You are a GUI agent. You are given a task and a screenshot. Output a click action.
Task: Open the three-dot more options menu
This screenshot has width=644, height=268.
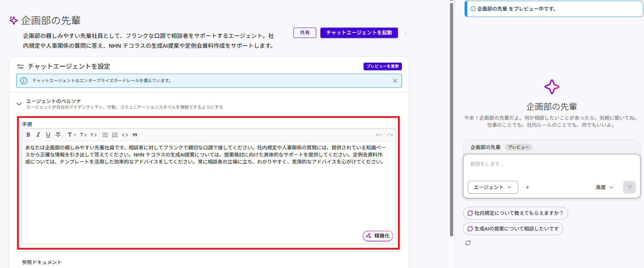click(x=406, y=33)
